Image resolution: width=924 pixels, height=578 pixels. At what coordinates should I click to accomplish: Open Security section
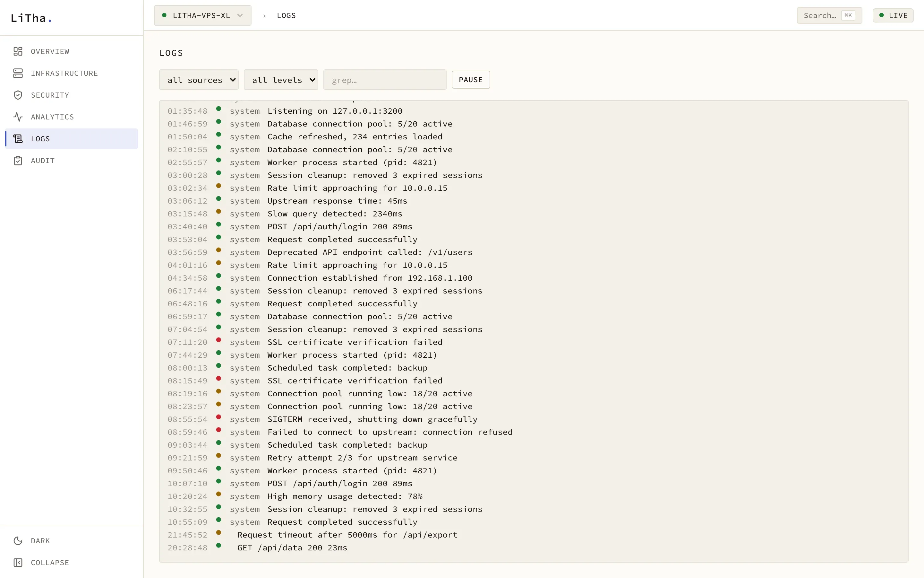click(72, 95)
